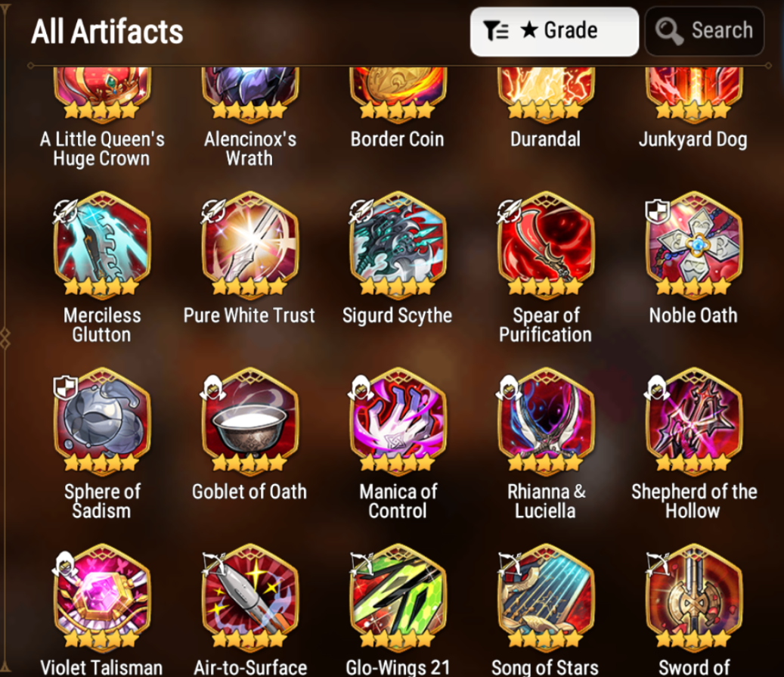This screenshot has width=784, height=677.
Task: Select the Rhianna & Luciella artifact
Action: click(546, 420)
